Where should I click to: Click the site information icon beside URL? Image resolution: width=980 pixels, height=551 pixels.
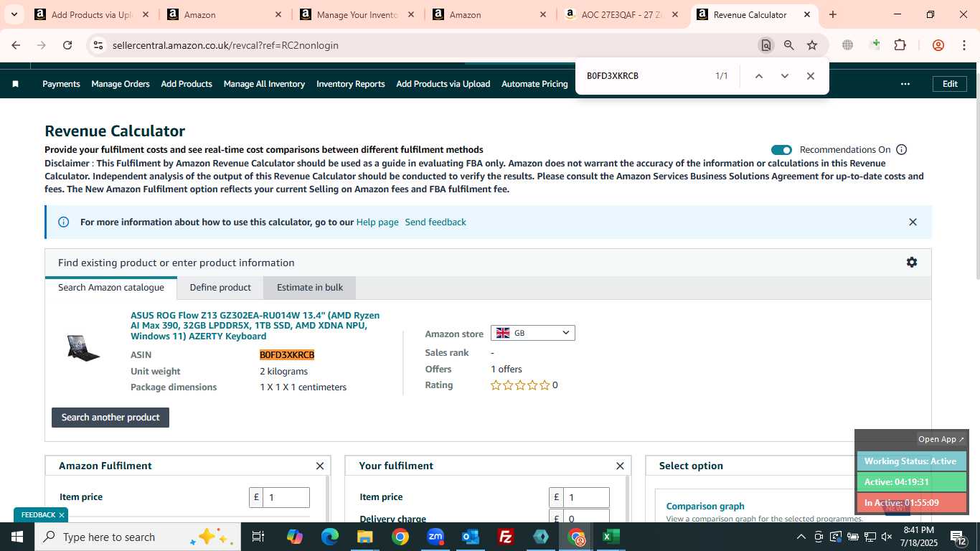98,45
